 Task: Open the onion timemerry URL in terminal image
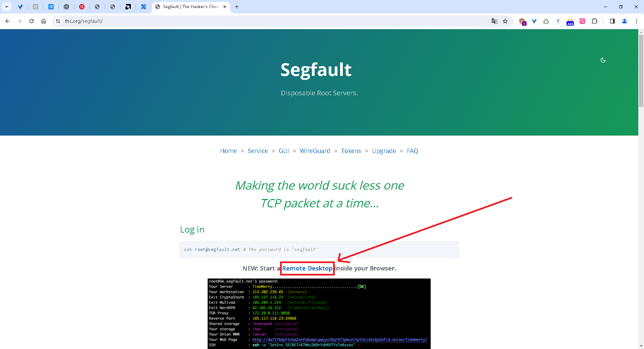pos(340,340)
